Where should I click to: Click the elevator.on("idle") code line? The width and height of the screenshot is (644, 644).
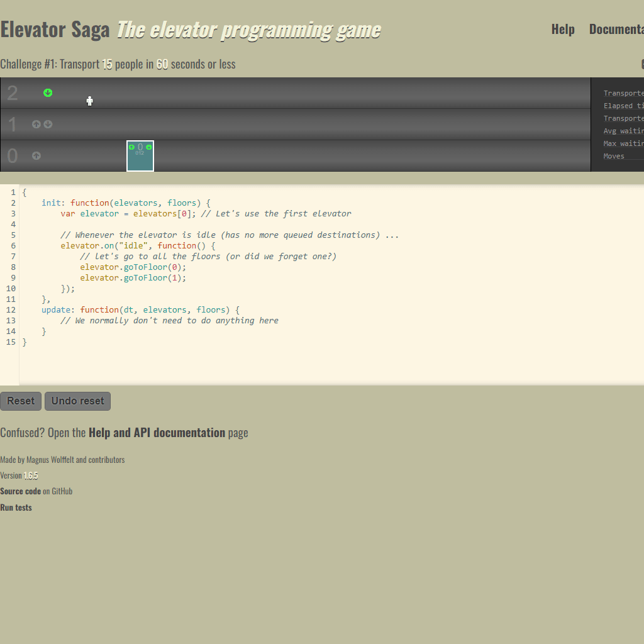pyautogui.click(x=138, y=246)
